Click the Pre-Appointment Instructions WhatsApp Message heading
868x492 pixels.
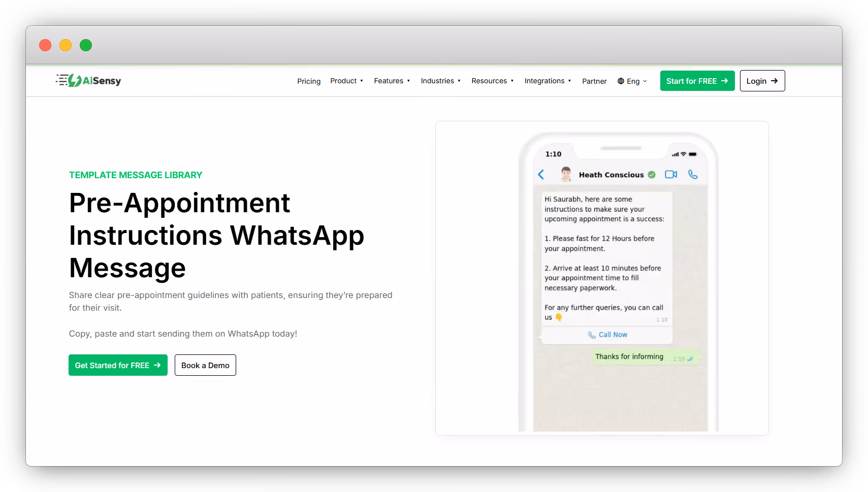click(x=217, y=235)
